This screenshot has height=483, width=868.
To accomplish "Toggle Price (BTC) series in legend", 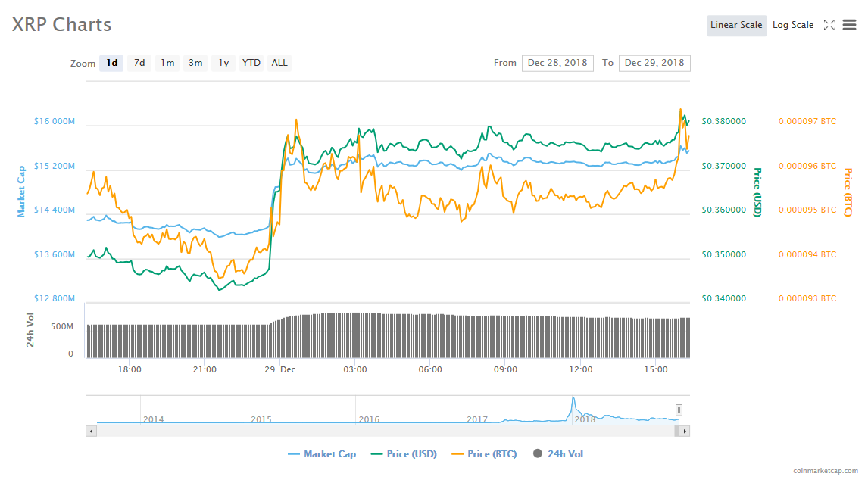I will (485, 454).
